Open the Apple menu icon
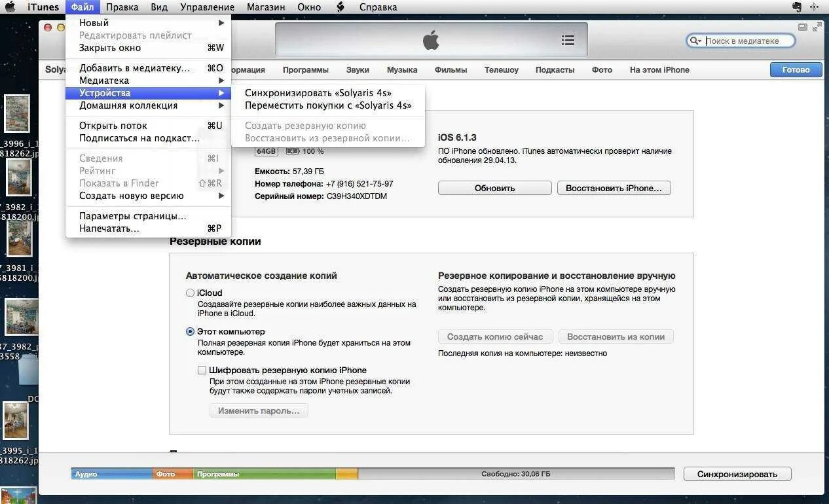This screenshot has height=504, width=829. pos(10,7)
